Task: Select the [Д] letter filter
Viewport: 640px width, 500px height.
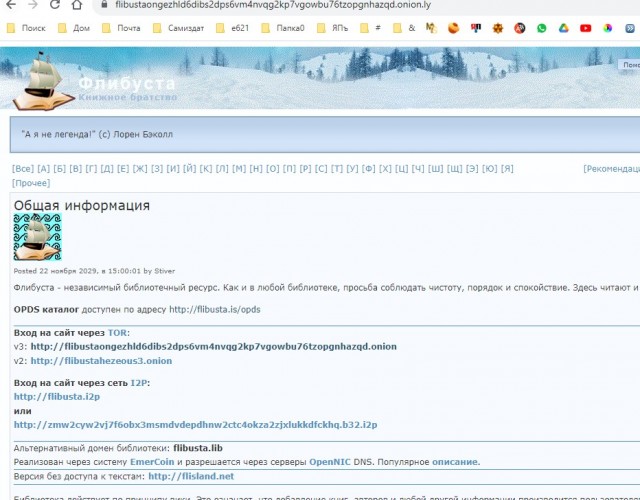Action: (x=107, y=169)
